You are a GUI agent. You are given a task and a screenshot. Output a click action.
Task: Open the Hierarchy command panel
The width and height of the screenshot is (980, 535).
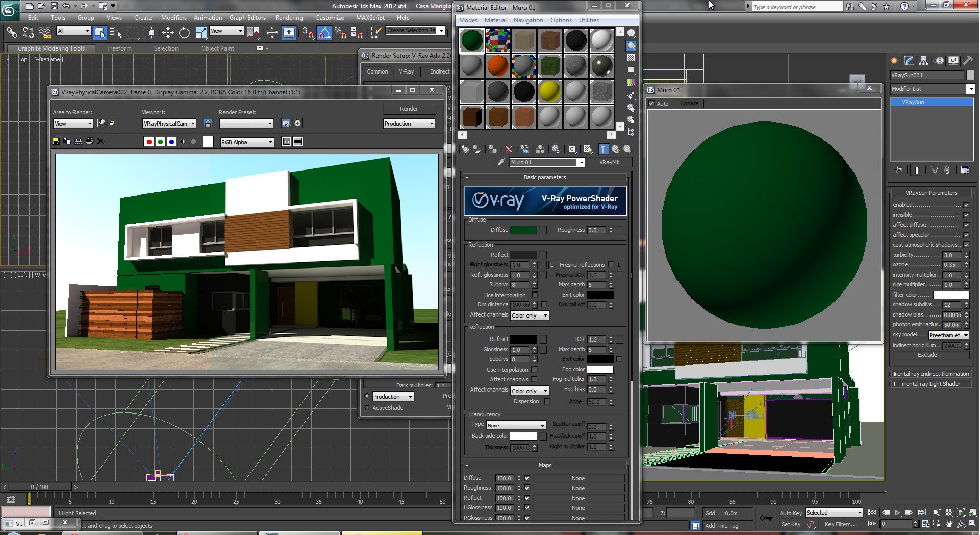(924, 61)
